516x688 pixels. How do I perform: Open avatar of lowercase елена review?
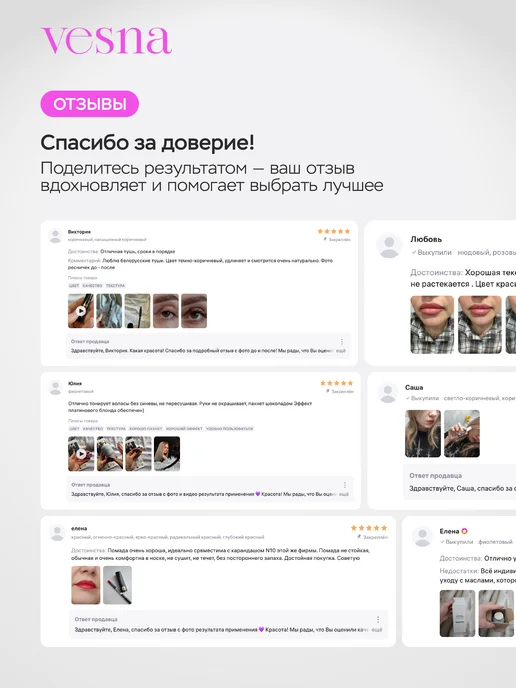[x=57, y=533]
